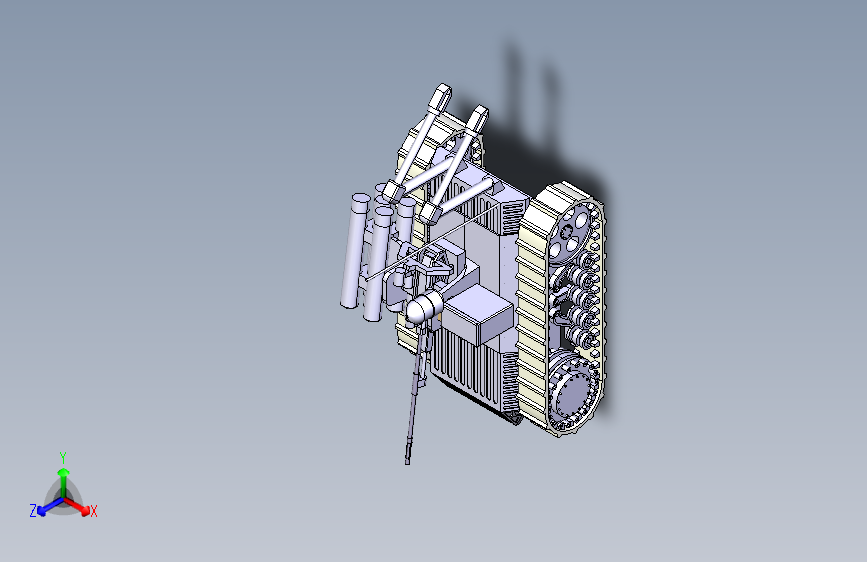Screen dimensions: 867x562
Task: Select the rounded searchlight dome near the barrel
Action: point(424,308)
